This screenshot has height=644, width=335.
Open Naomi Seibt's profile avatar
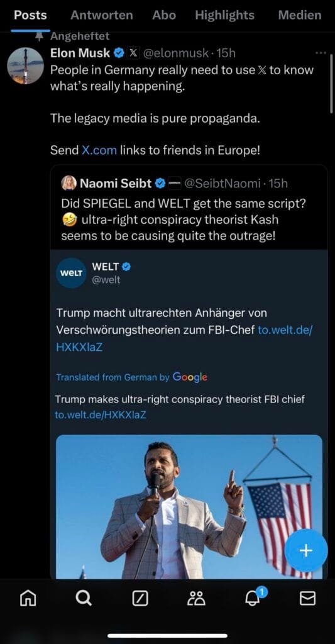(69, 183)
